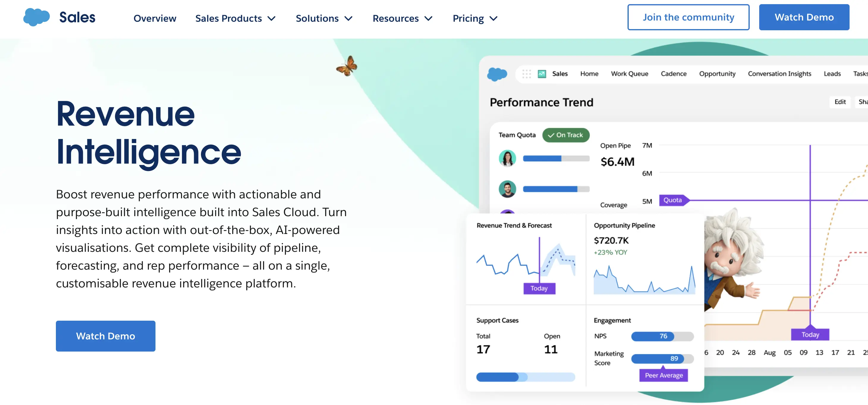The image size is (868, 405).
Task: Click Watch Demo button below hero text
Action: coord(106,336)
